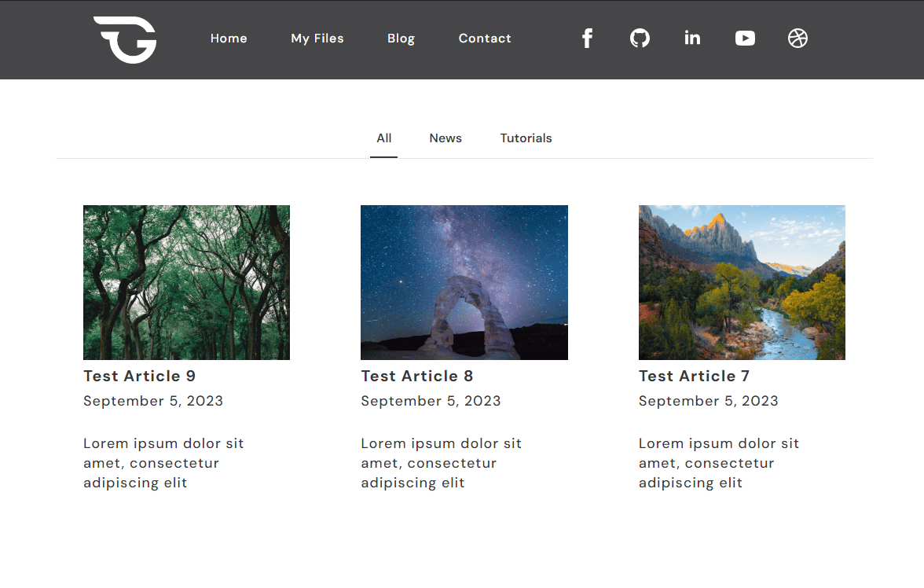
Task: Open the Contact page link
Action: pyautogui.click(x=485, y=39)
